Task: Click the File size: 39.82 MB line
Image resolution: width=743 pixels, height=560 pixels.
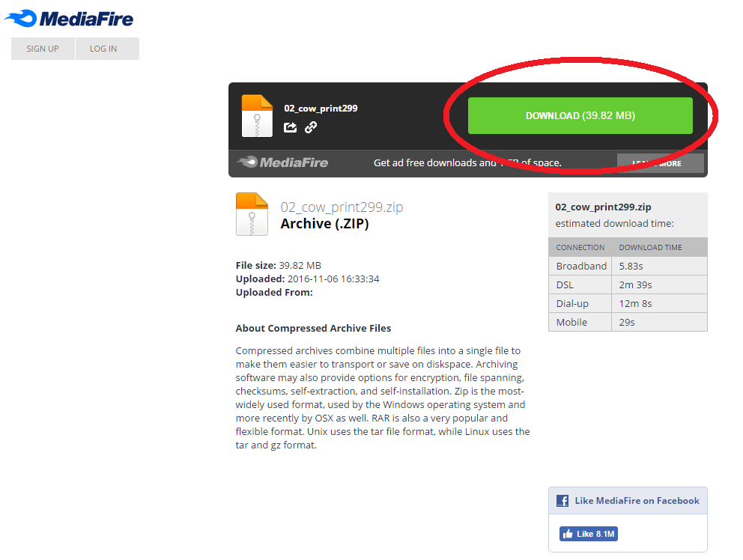Action: pyautogui.click(x=278, y=265)
